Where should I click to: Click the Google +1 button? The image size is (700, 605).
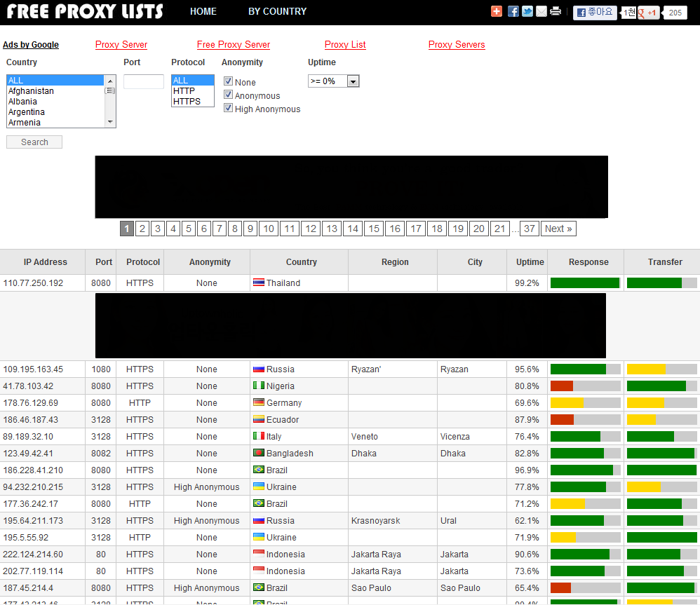648,13
